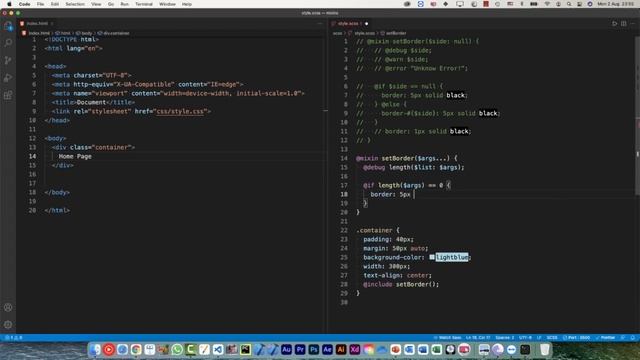Click the Spaces indentation indicator

click(504, 338)
